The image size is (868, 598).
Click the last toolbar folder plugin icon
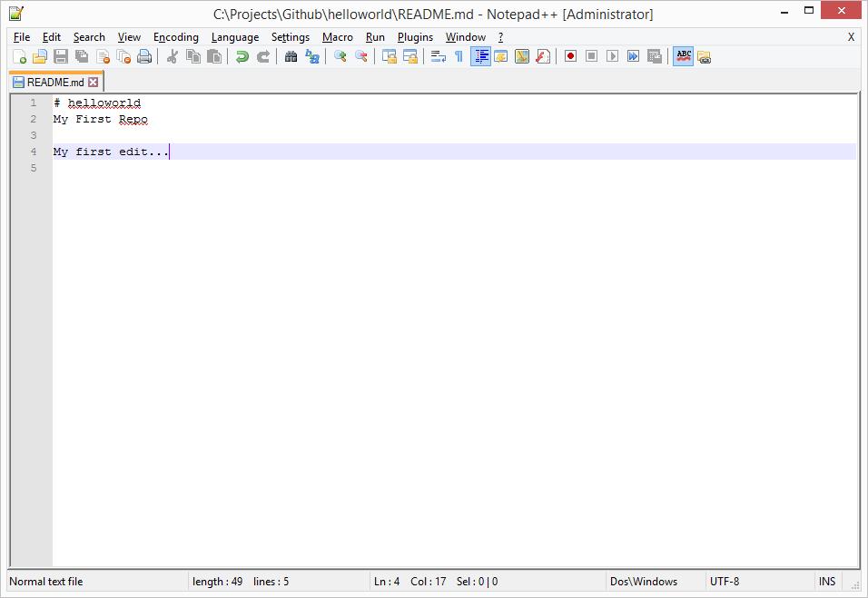[705, 56]
